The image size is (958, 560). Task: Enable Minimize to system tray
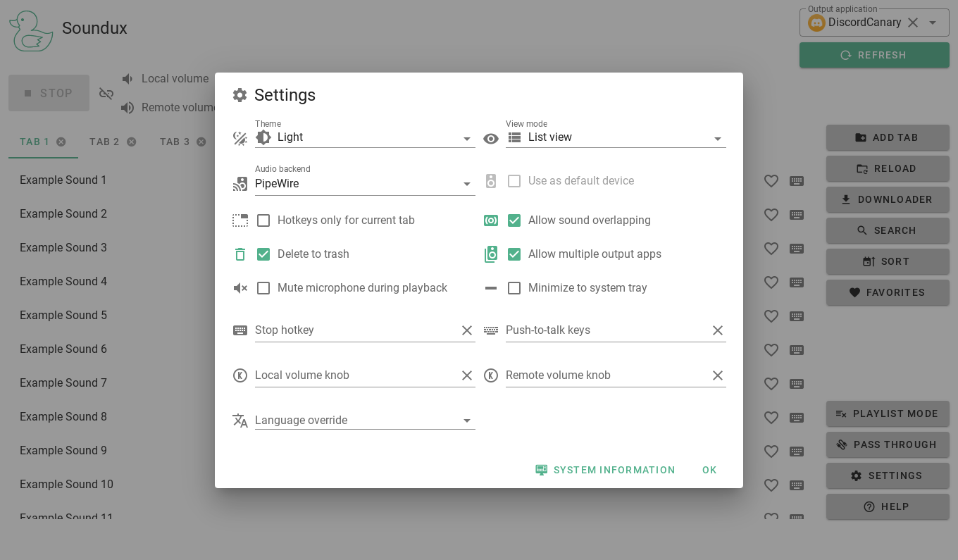[514, 288]
